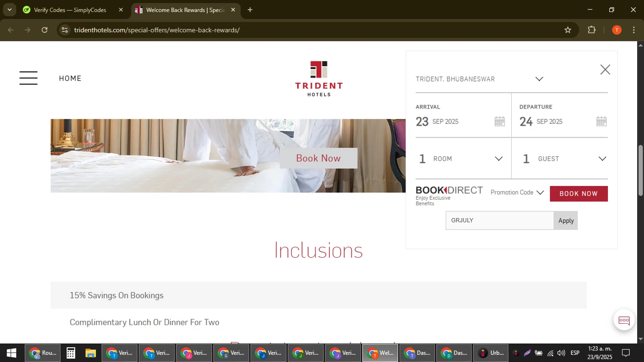Viewport: 644px width, 362px height.
Task: Select the departure date 24 SEP 2025
Action: (541, 122)
